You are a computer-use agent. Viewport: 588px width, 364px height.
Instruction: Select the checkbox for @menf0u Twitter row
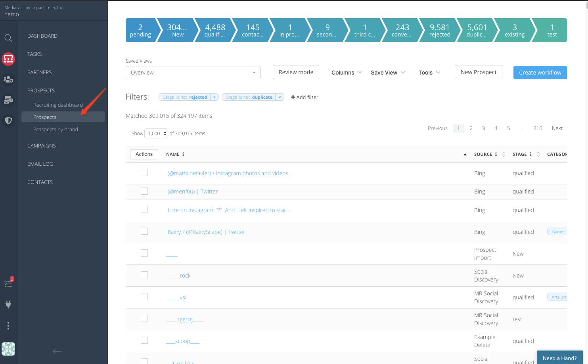tap(144, 191)
